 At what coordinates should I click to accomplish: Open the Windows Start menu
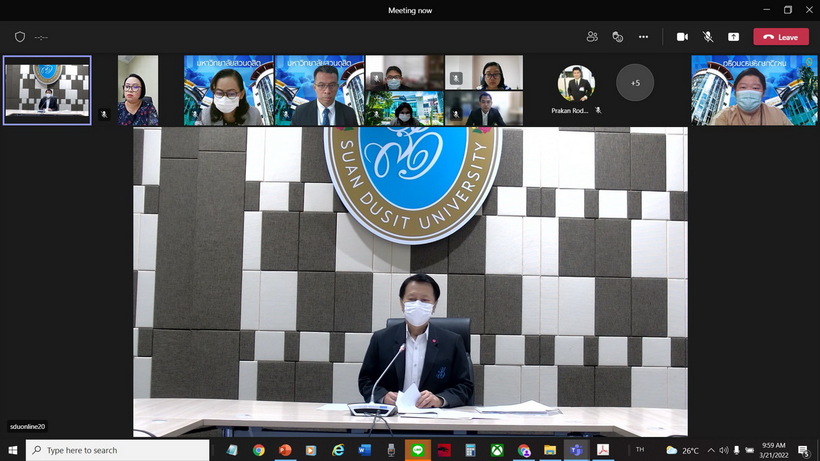point(13,450)
